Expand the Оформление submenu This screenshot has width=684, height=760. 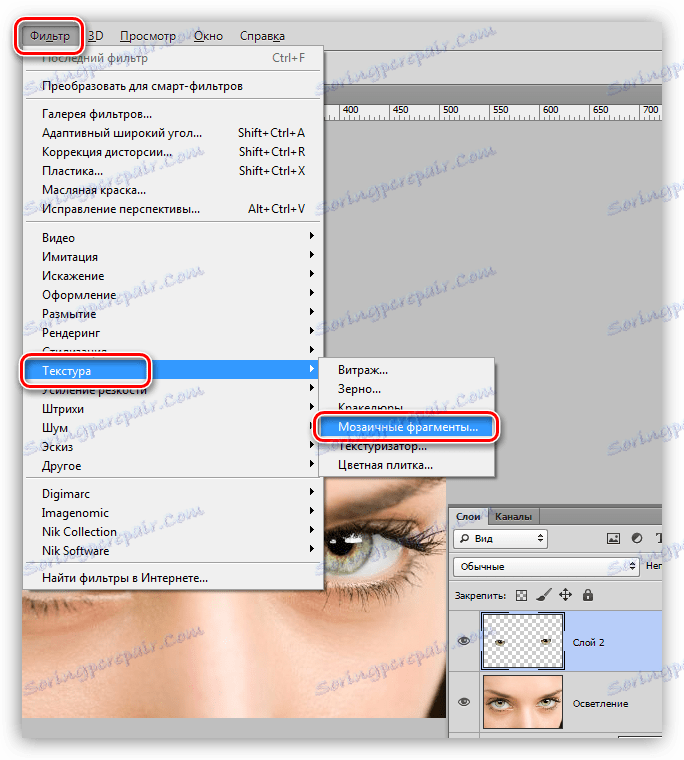(x=173, y=295)
